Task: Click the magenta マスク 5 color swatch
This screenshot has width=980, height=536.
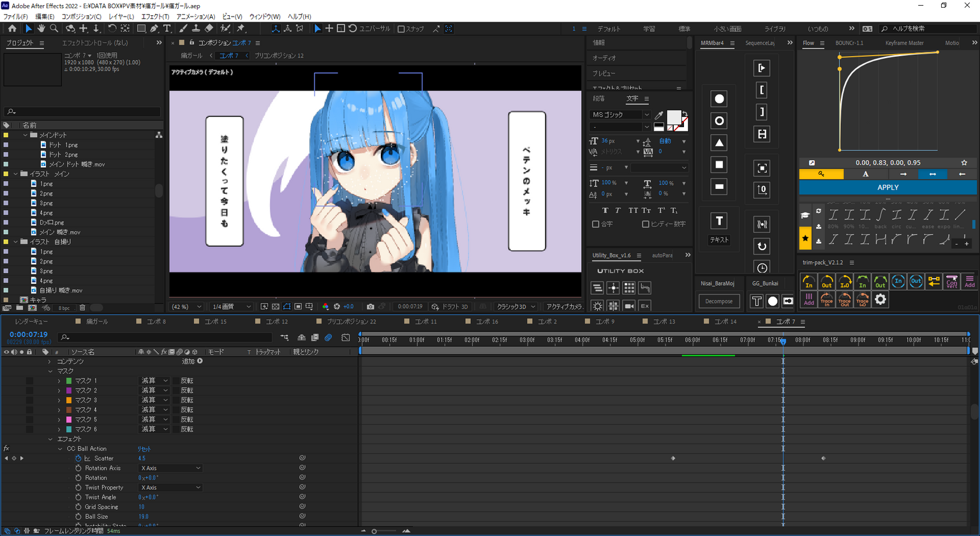Action: tap(69, 420)
